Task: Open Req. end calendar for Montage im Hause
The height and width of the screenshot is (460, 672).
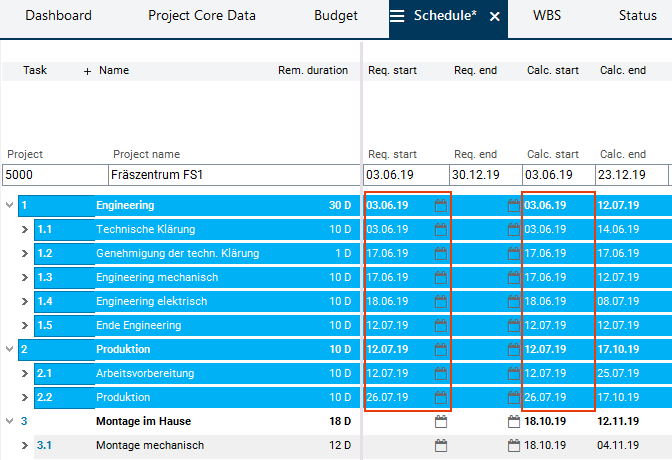Action: [514, 421]
